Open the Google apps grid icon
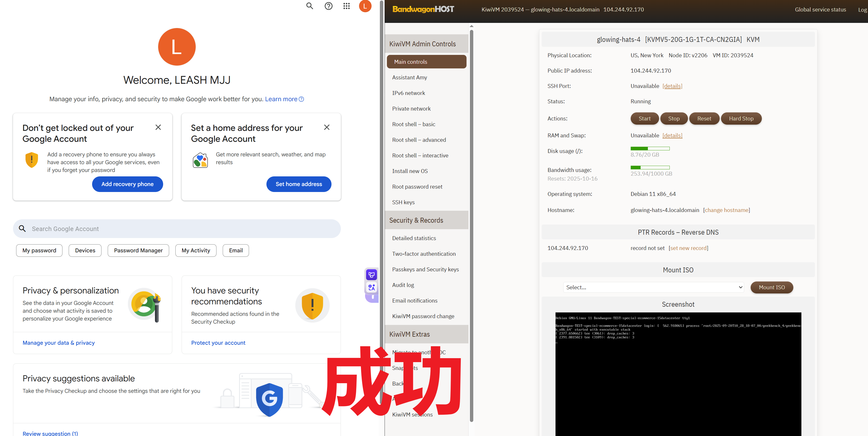Image resolution: width=868 pixels, height=436 pixels. 346,6
